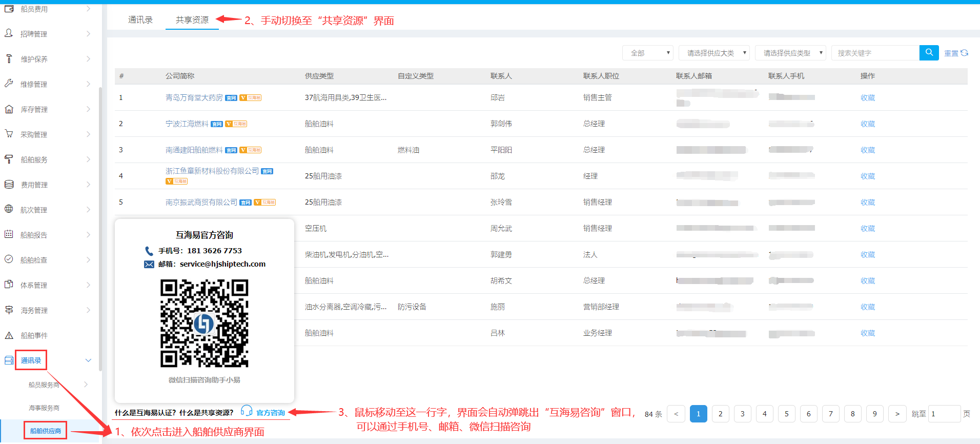Open the 南通建阳船舶燃料 company link
The width and height of the screenshot is (980, 444).
point(194,150)
